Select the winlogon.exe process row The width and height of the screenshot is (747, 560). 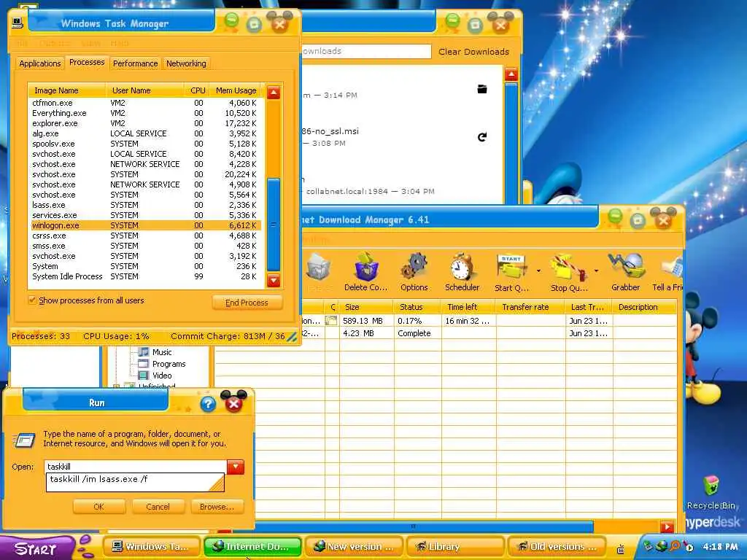145,225
